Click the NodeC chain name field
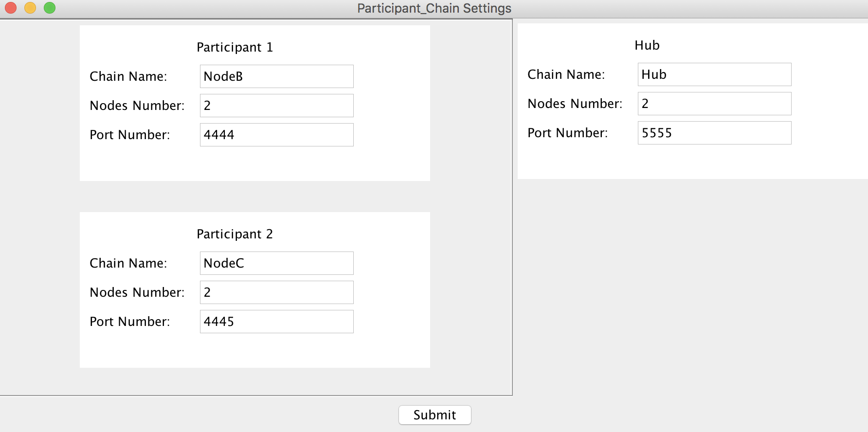 click(276, 263)
